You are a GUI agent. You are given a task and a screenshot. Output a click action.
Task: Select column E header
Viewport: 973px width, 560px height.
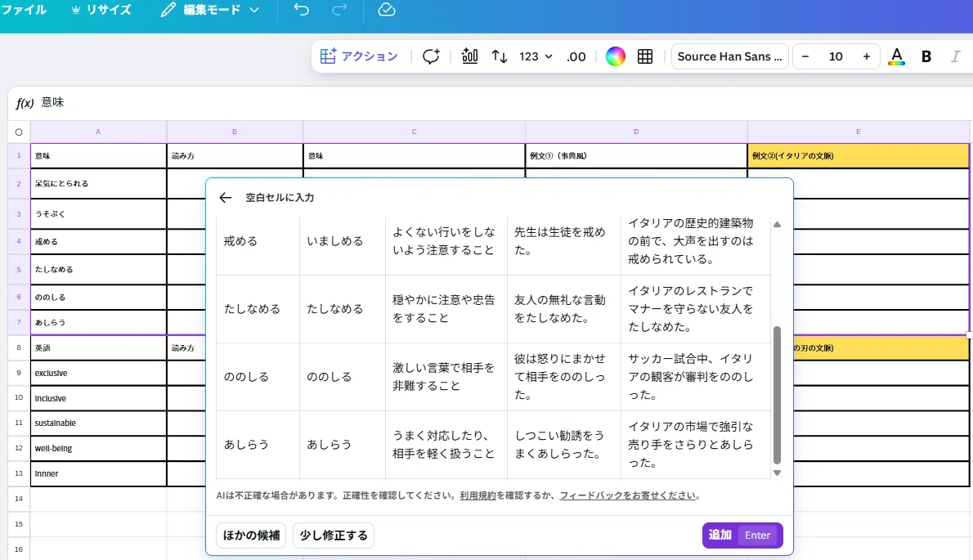[859, 132]
